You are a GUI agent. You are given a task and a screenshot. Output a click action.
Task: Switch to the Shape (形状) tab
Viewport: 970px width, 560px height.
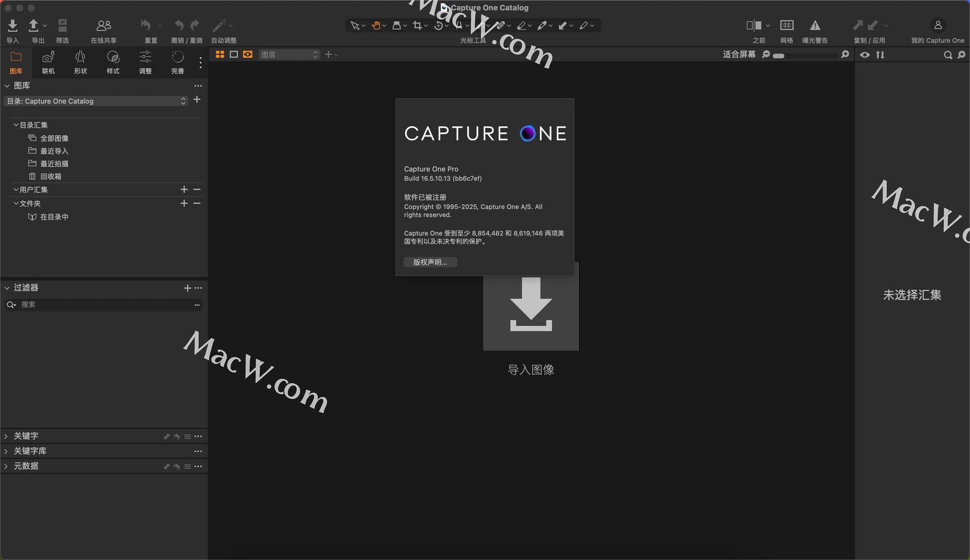click(81, 62)
